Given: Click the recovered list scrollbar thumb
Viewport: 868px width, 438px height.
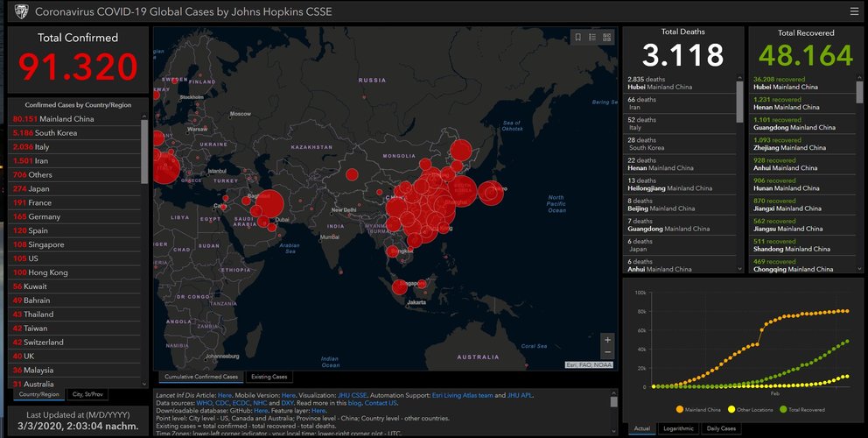Looking at the screenshot, I should point(860,92).
